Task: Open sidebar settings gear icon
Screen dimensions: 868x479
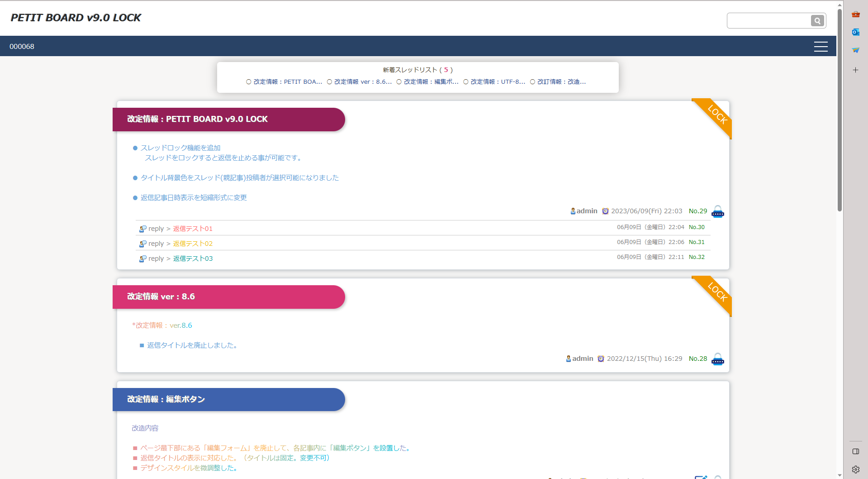Action: point(855,469)
